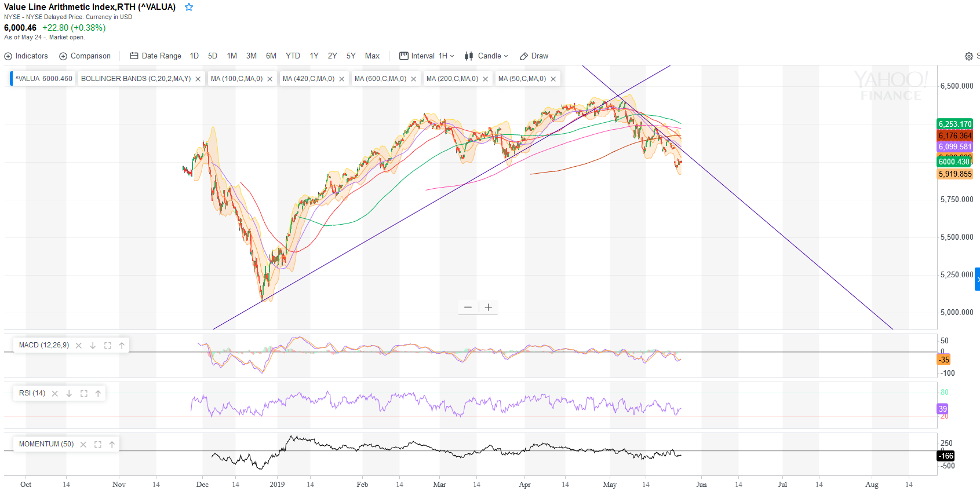Add the index to watchlist with star icon
The width and height of the screenshot is (980, 502).
[x=189, y=7]
